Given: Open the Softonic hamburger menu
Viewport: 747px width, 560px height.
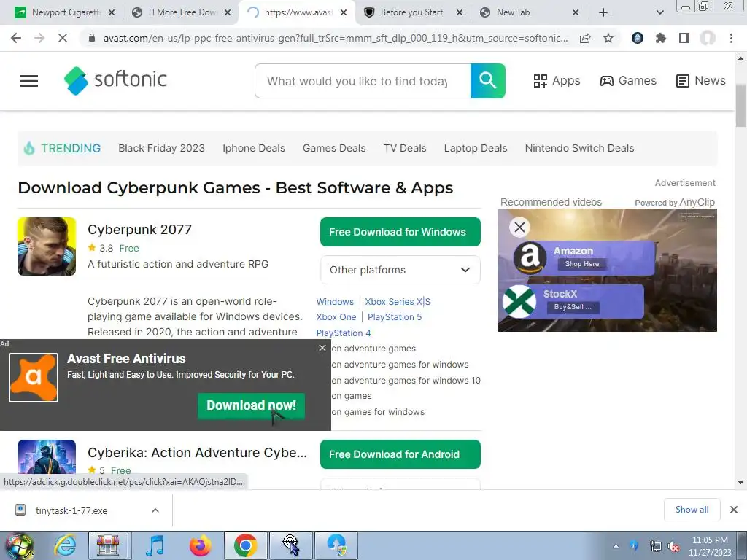Looking at the screenshot, I should tap(29, 81).
